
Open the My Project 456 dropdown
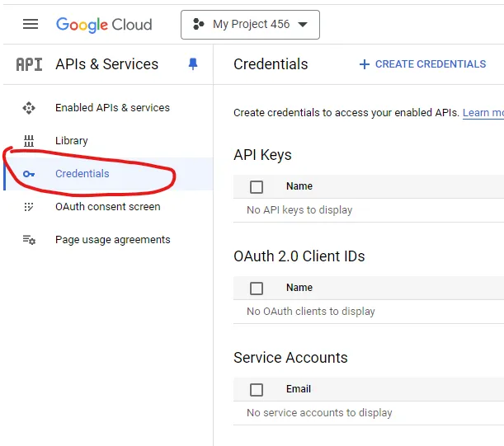tap(250, 25)
